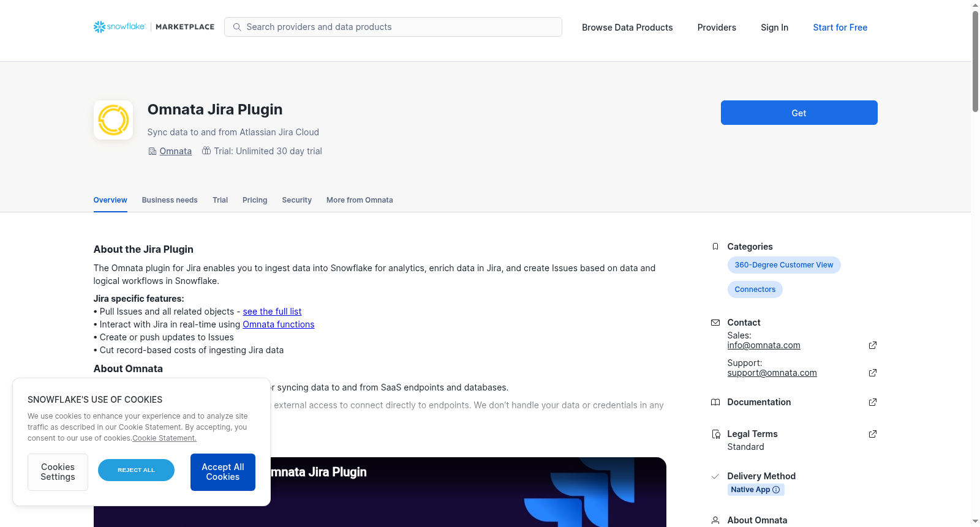Open the More from Omnata tab
The width and height of the screenshot is (980, 527).
pos(360,200)
